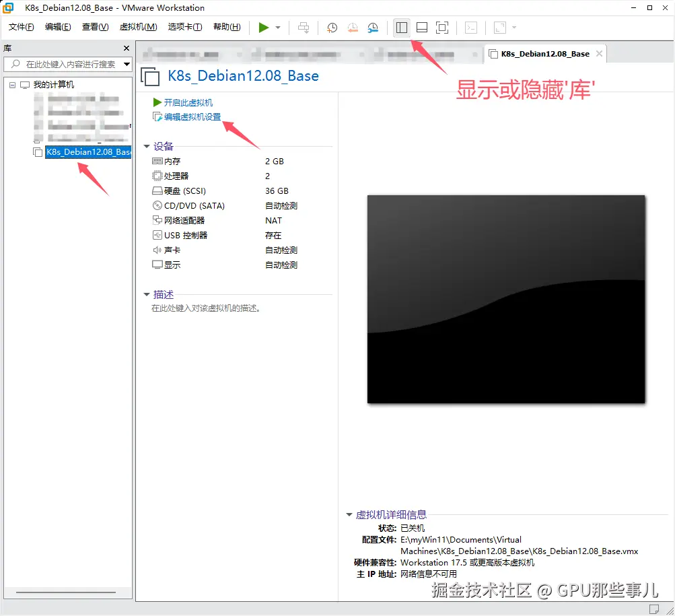Select the 处理器 device row

tap(224, 176)
